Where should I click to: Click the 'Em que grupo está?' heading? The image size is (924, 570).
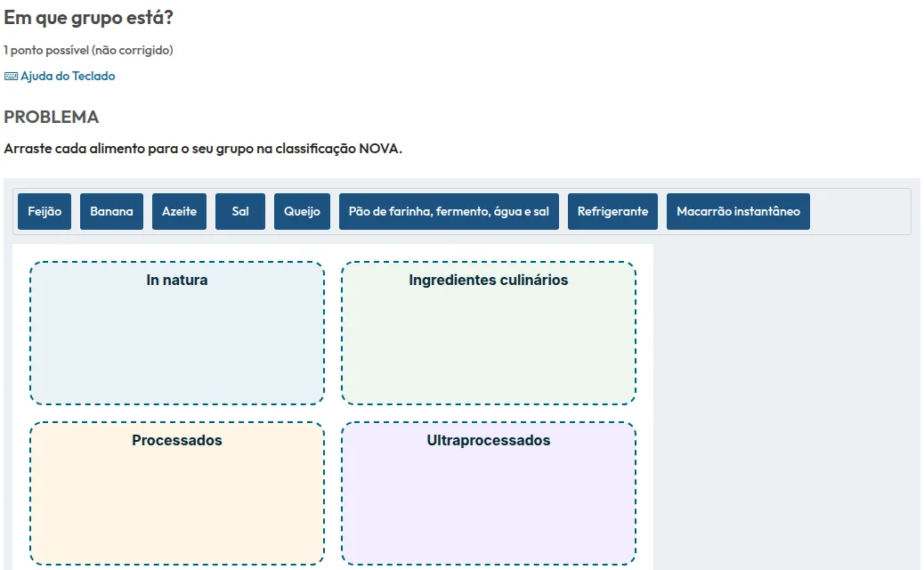pos(88,18)
